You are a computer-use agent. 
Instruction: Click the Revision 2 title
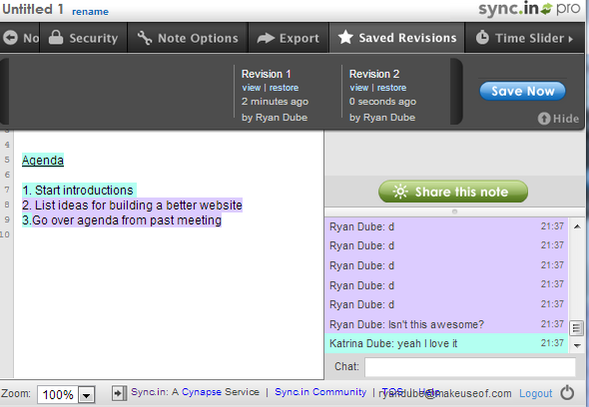374,74
